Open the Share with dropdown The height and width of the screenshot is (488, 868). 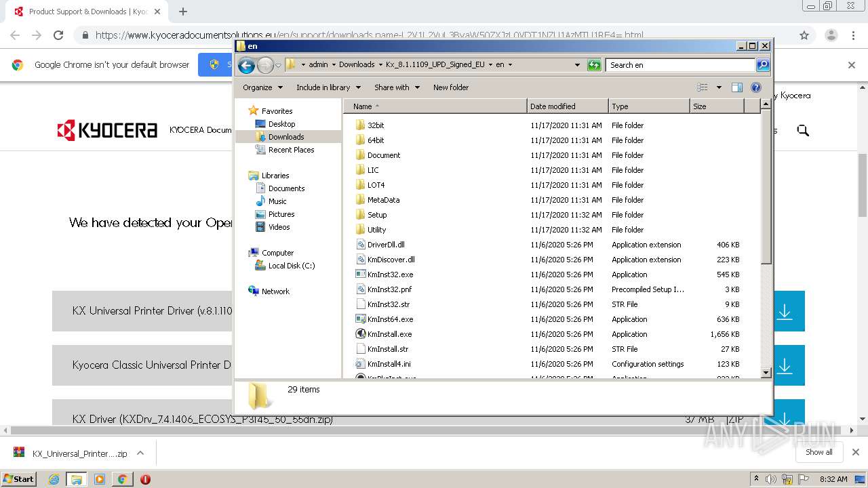[397, 87]
